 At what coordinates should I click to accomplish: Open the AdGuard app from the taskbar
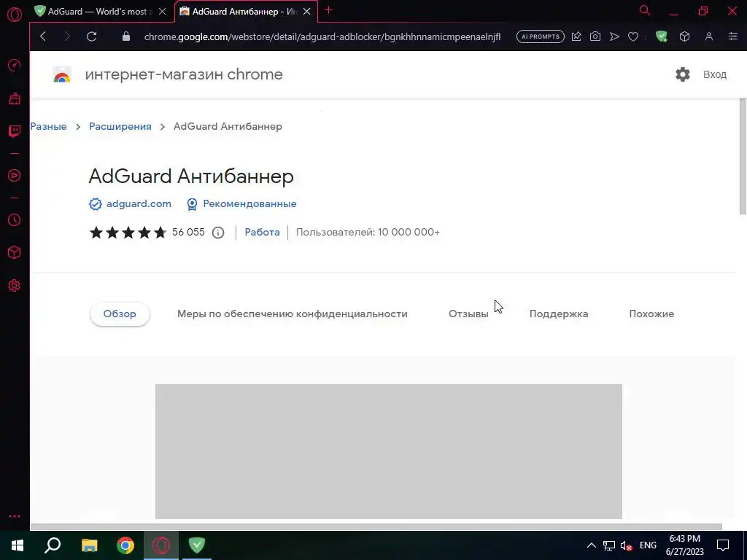(x=197, y=545)
